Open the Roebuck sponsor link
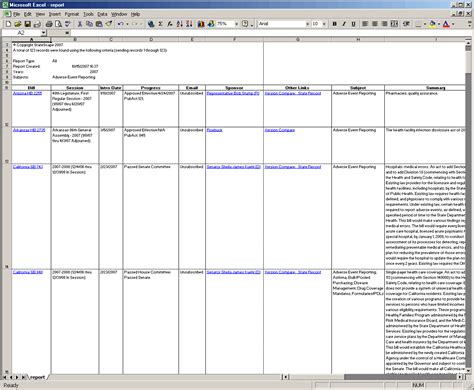 [x=214, y=130]
